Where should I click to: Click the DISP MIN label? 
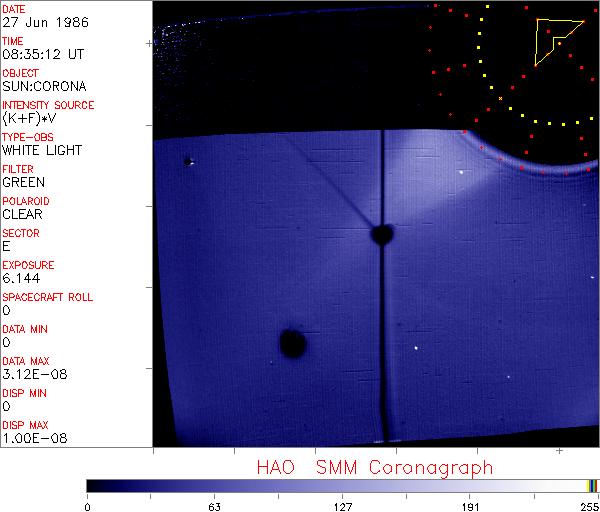point(24,393)
